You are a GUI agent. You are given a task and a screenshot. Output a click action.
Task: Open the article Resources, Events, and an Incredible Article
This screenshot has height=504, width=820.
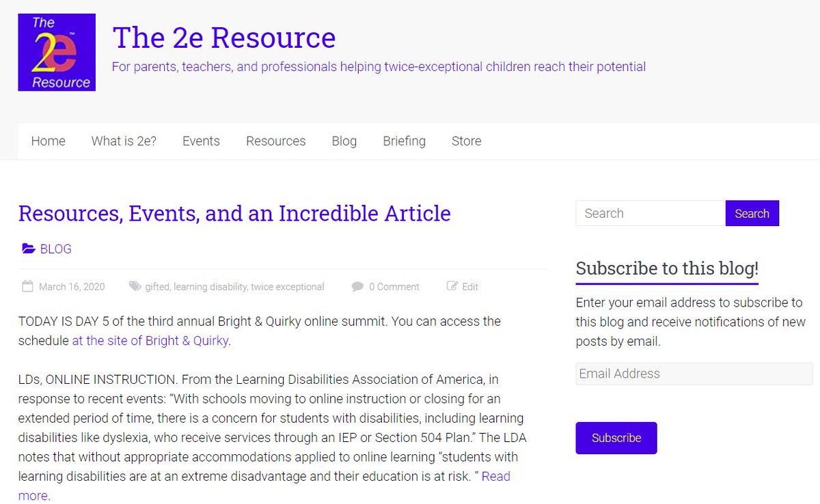(x=234, y=213)
